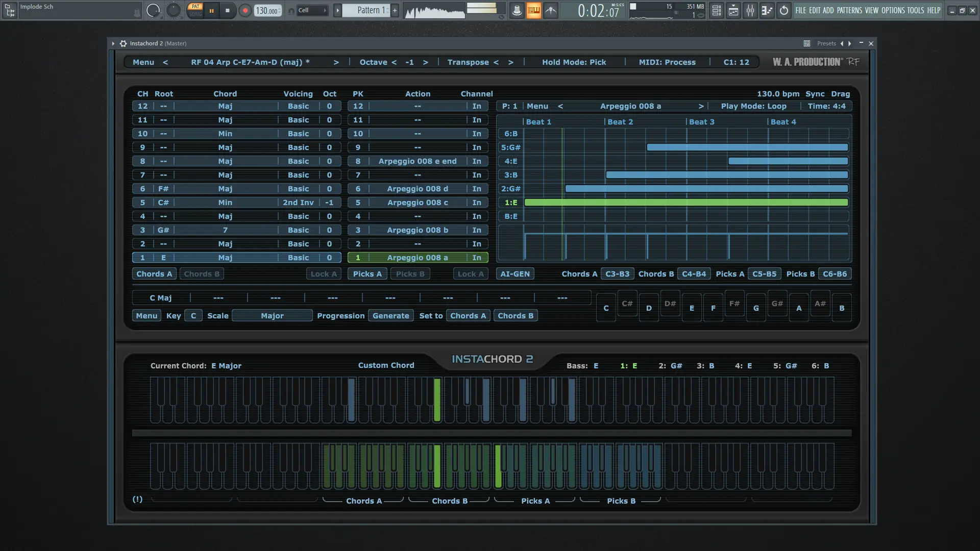Adjust the master volume knob
This screenshot has height=551, width=980.
tap(153, 10)
